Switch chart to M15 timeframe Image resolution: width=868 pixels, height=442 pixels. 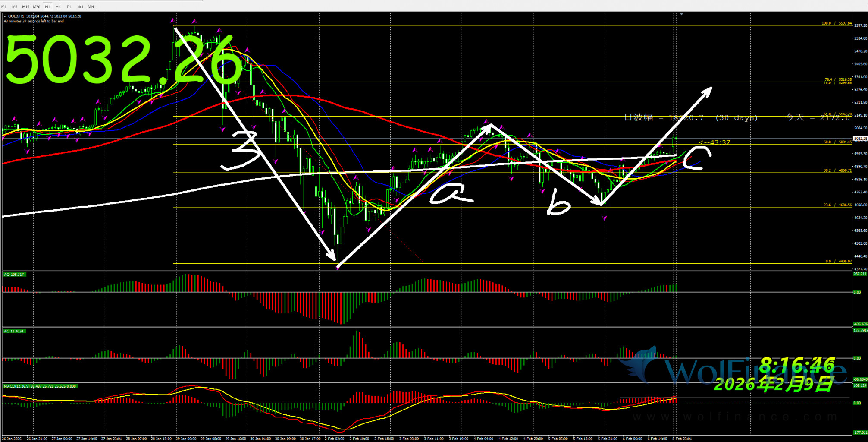pyautogui.click(x=25, y=7)
